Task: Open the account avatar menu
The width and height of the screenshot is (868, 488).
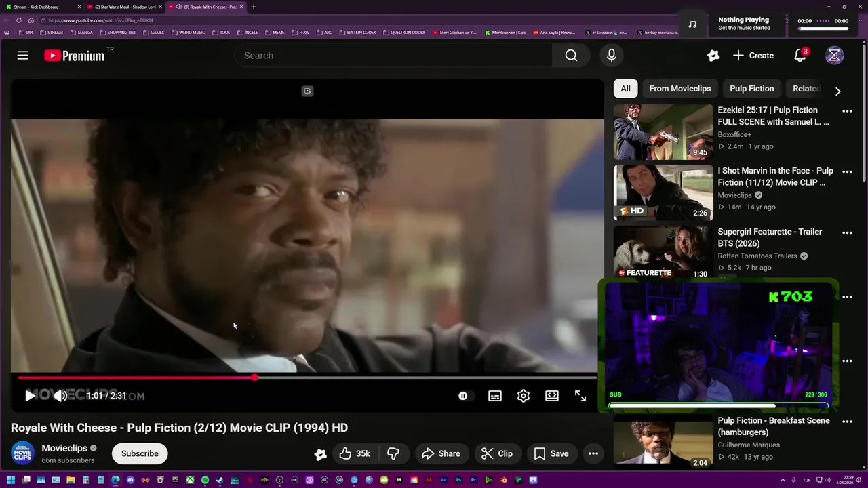Action: point(834,56)
